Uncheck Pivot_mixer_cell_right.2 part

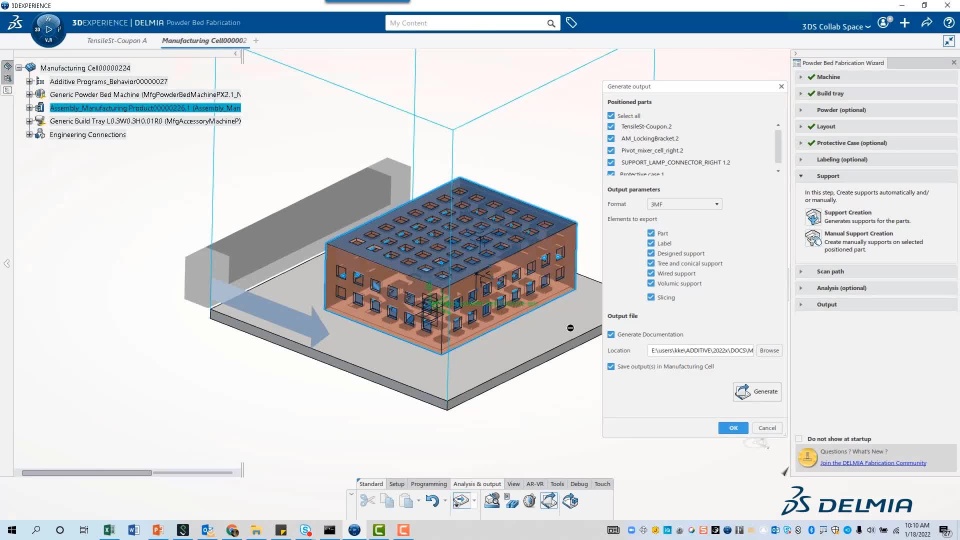point(611,150)
